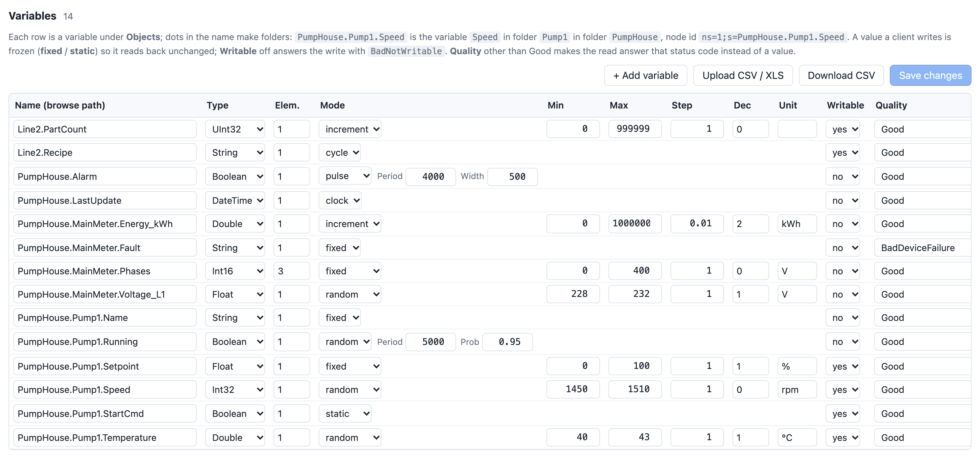Open Type dropdown for Line2.PartCount
Image resolution: width=980 pixels, height=458 pixels.
tap(235, 129)
